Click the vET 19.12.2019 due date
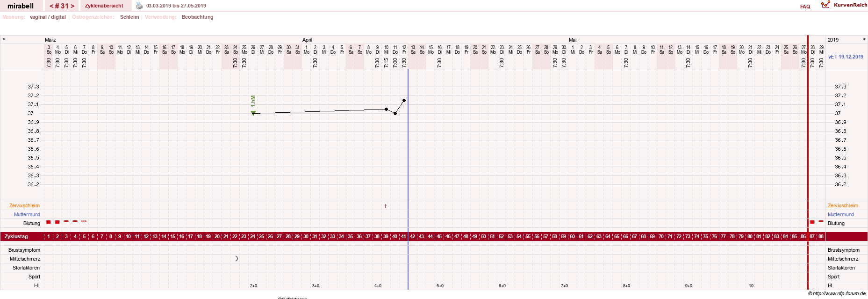Viewport: 868px width, 299px height. coord(846,57)
